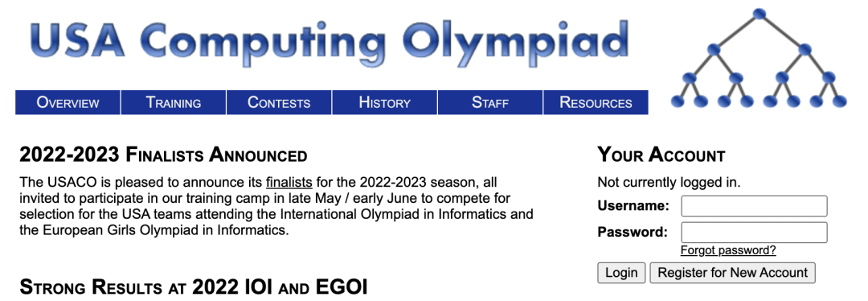Focus the Username input field

(754, 206)
